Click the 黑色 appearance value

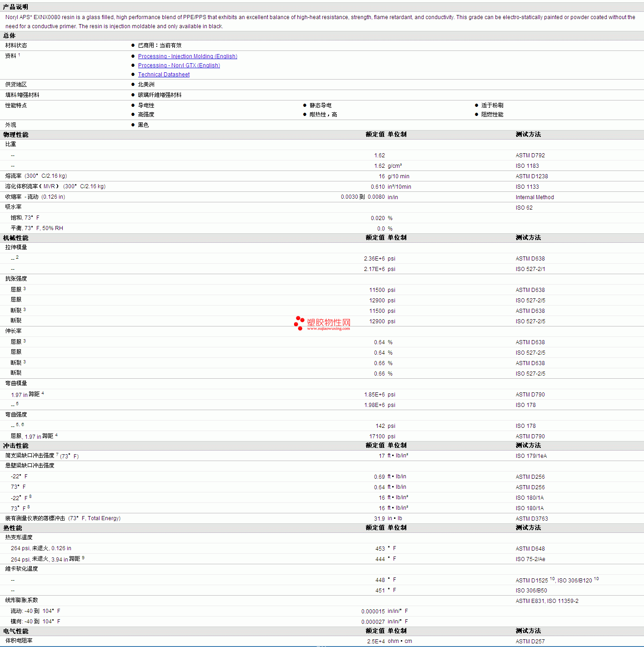click(143, 125)
